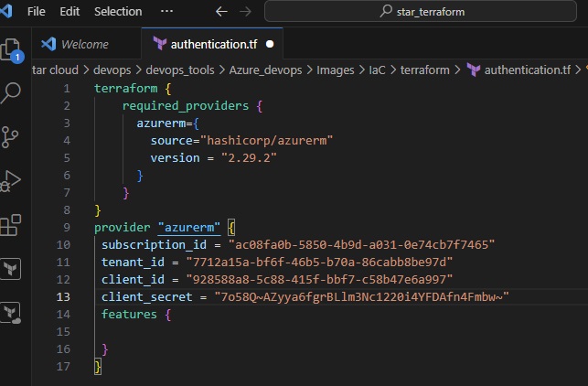The width and height of the screenshot is (588, 386).
Task: Click line number 1 in gutter
Action: point(67,89)
